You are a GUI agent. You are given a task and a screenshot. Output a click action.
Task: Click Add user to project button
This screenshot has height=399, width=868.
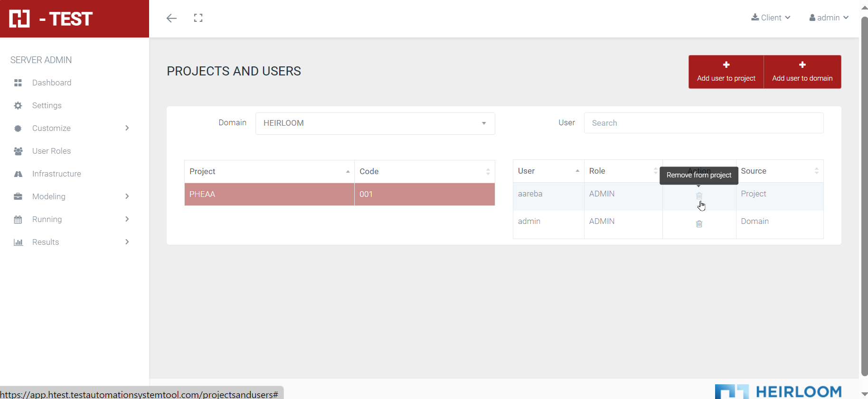coord(726,72)
